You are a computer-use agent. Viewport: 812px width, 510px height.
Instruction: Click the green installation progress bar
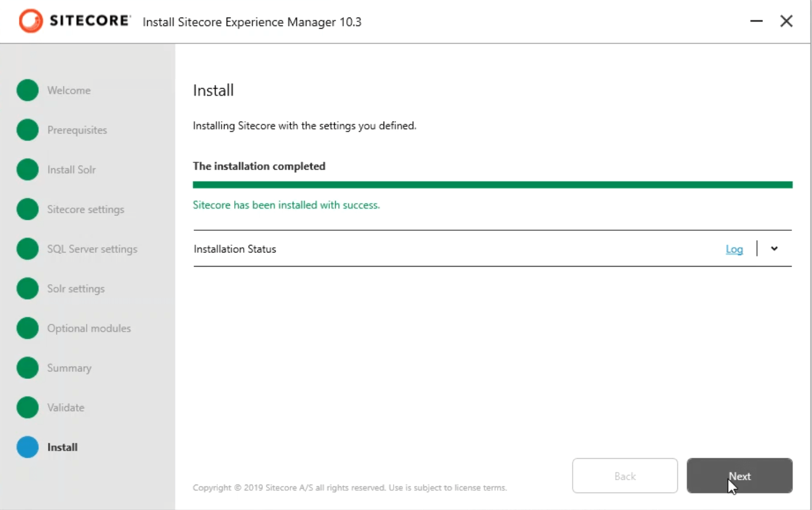(492, 185)
